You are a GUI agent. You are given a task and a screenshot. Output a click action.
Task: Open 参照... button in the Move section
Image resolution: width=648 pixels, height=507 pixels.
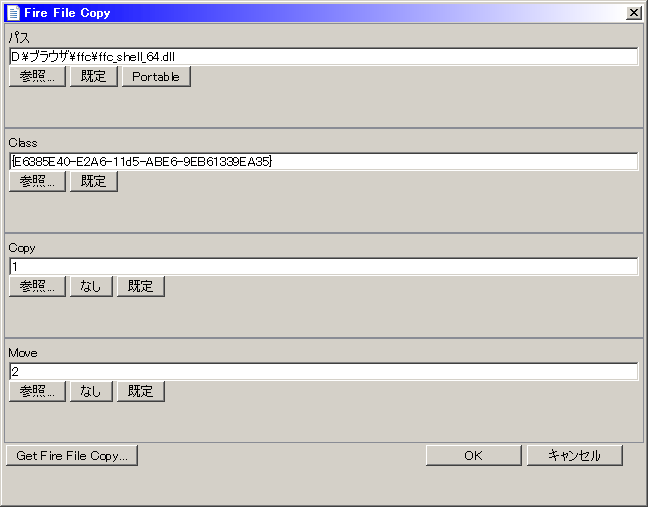pyautogui.click(x=38, y=392)
